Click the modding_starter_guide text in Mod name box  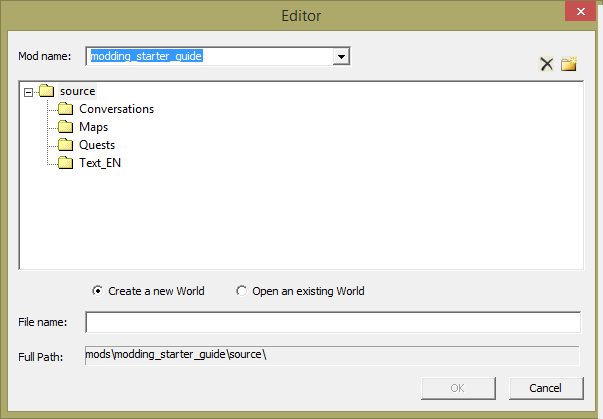pyautogui.click(x=147, y=57)
